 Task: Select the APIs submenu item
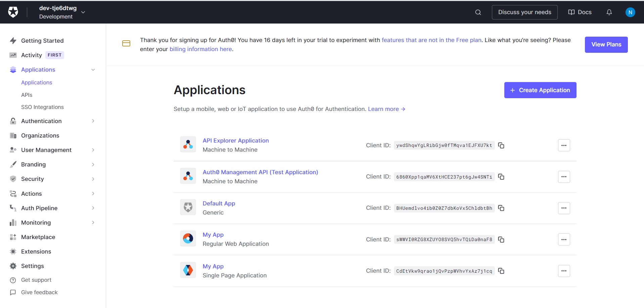point(27,95)
